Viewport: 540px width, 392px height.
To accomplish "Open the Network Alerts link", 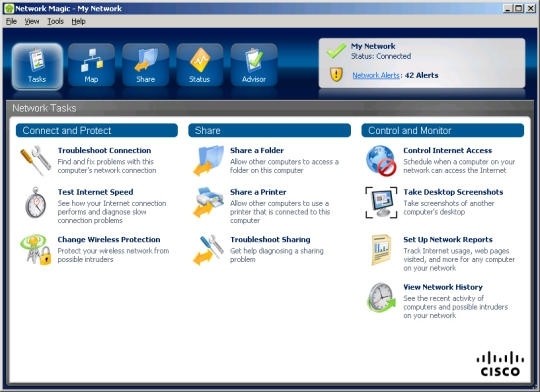I will click(x=376, y=75).
